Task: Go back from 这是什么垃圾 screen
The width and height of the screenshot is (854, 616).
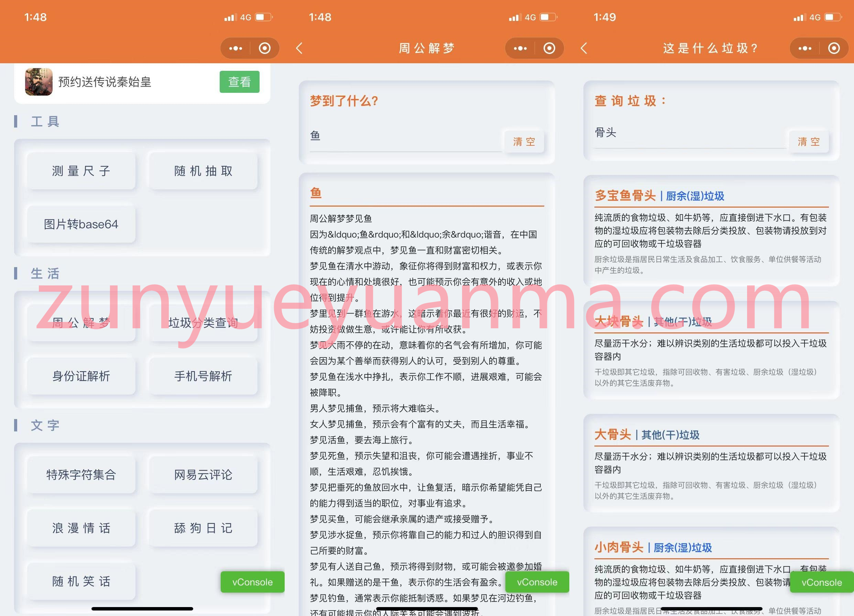Action: tap(584, 48)
